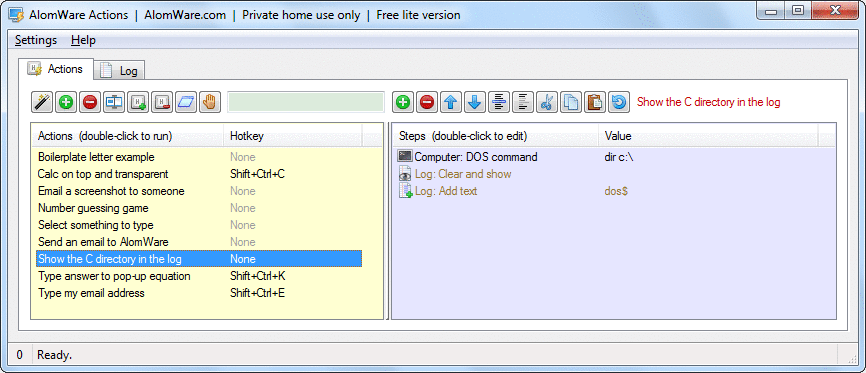The width and height of the screenshot is (866, 373).
Task: Click the Shift+Ctrl+C hotkey cell
Action: pyautogui.click(x=257, y=174)
